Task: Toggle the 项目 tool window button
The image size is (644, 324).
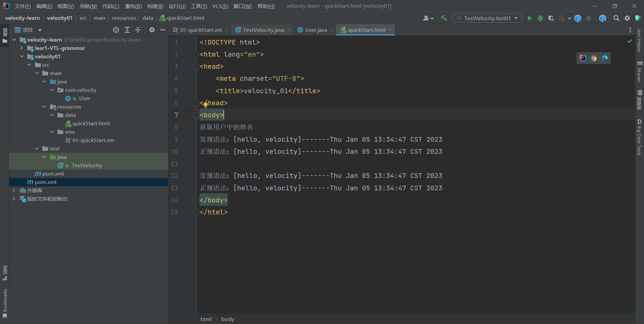Action: click(5, 36)
